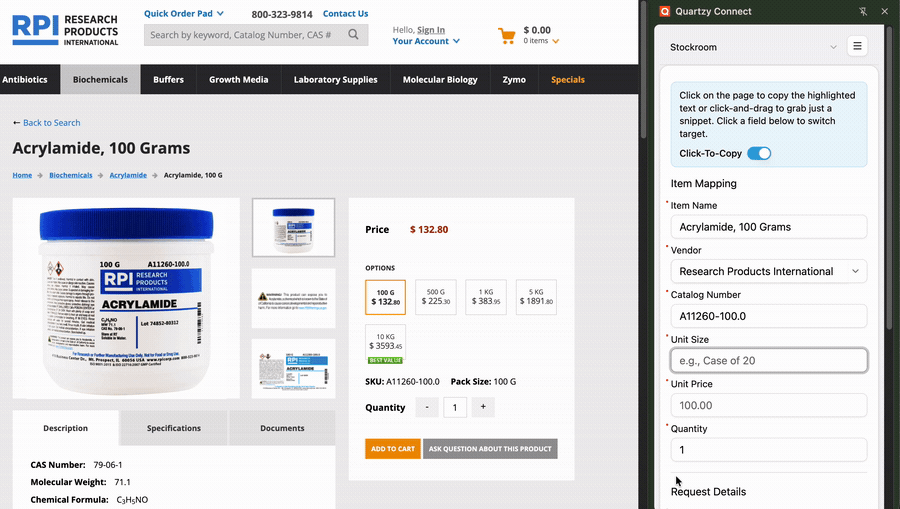900x509 pixels.
Task: Click the Home breadcrumb link
Action: [22, 175]
